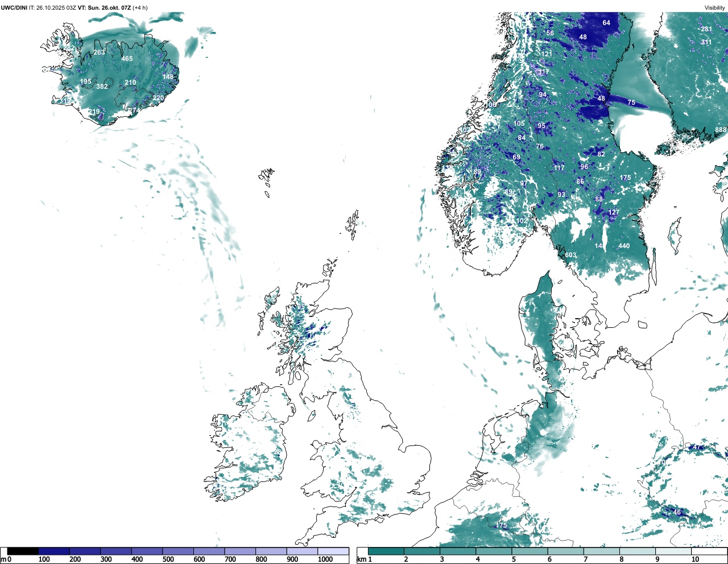This screenshot has height=564, width=728.
Task: Click the 4–5 km teal legend swatch
Action: coord(494,551)
